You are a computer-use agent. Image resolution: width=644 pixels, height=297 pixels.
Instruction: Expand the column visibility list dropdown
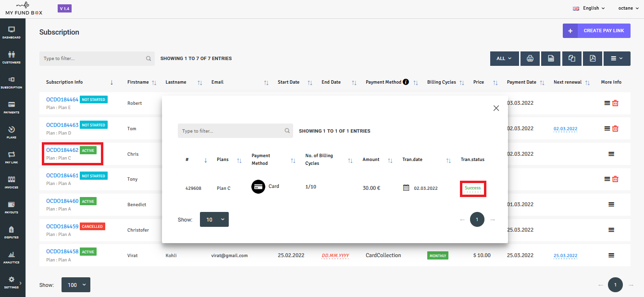(616, 58)
